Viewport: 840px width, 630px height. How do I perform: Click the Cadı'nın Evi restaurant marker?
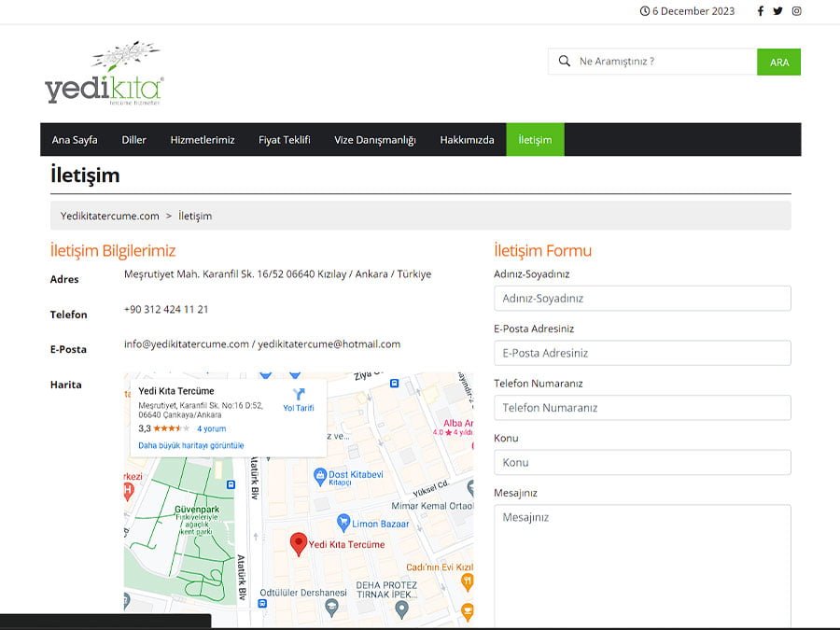click(x=468, y=581)
